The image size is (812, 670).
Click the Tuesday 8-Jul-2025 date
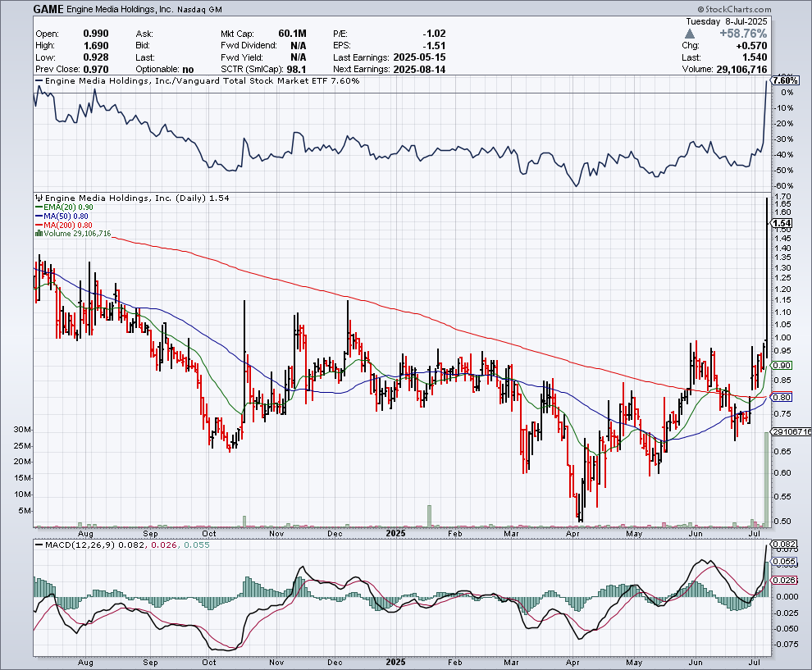point(727,22)
